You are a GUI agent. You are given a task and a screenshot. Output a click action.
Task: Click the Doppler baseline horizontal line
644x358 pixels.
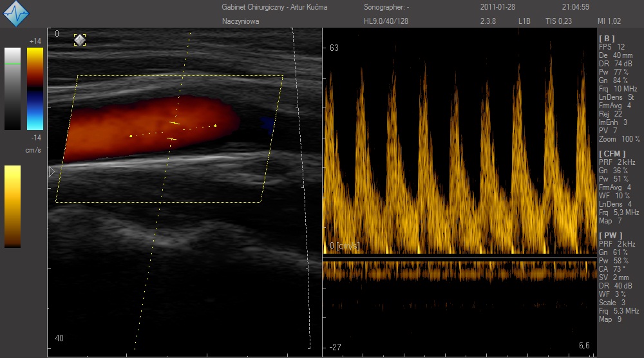(460, 259)
